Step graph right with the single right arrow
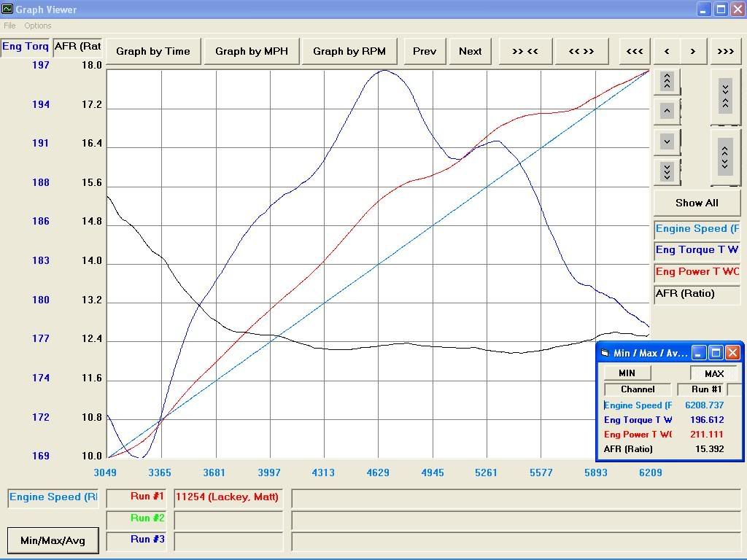Image resolution: width=747 pixels, height=560 pixels. (693, 51)
